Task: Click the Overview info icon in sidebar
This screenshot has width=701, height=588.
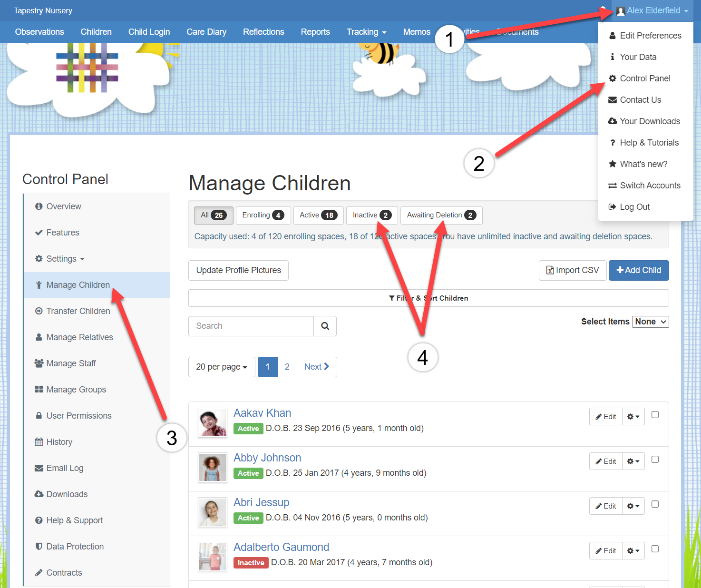Action: point(39,206)
